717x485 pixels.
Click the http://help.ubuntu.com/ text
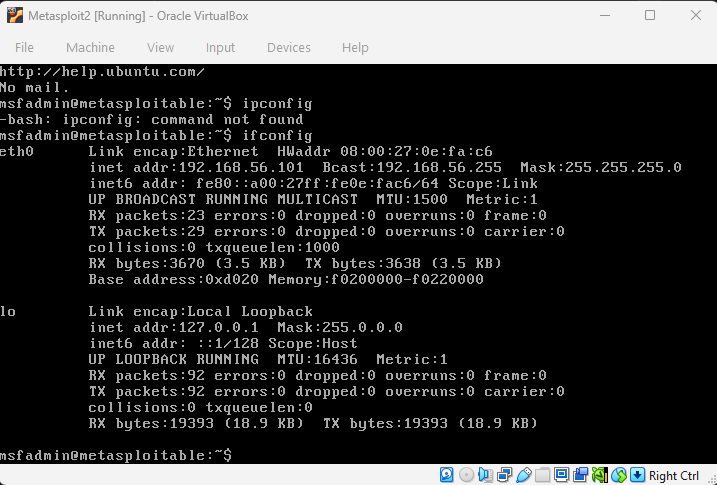click(x=102, y=72)
